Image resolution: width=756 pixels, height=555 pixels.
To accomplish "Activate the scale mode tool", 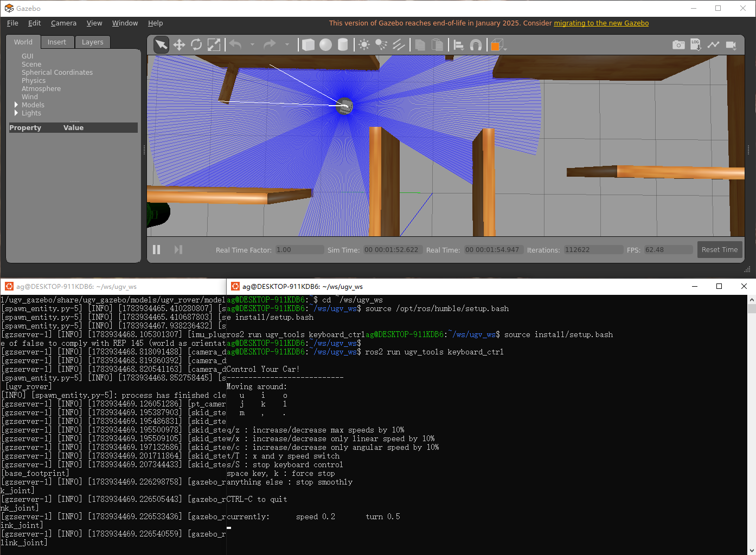I will point(214,45).
